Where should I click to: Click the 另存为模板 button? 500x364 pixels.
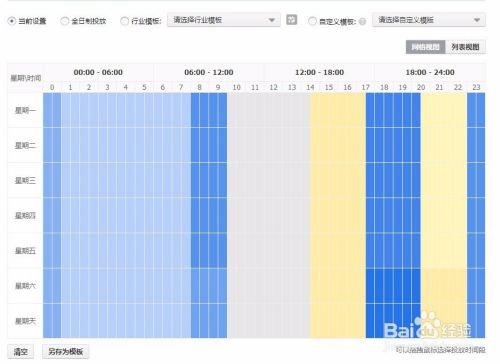[x=66, y=351]
